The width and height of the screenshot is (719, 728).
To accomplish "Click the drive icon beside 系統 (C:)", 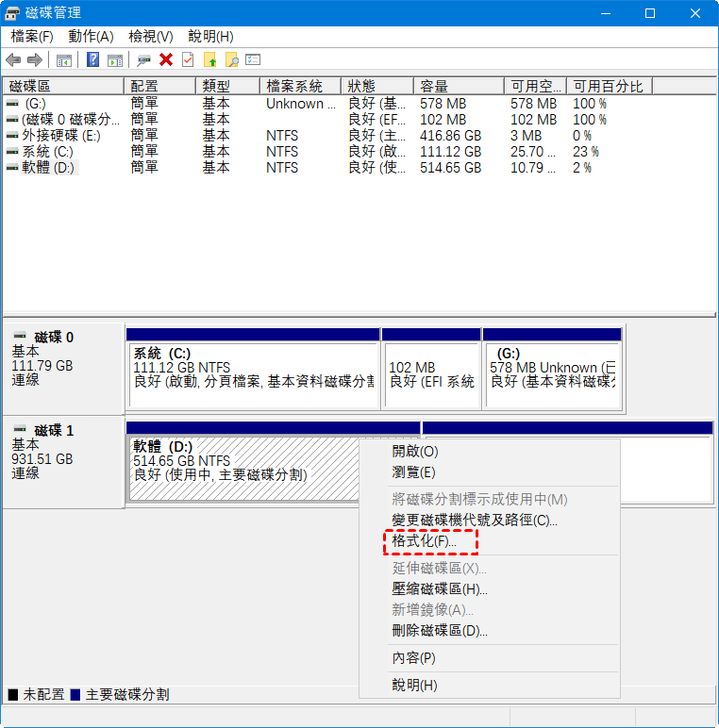I will point(12,152).
